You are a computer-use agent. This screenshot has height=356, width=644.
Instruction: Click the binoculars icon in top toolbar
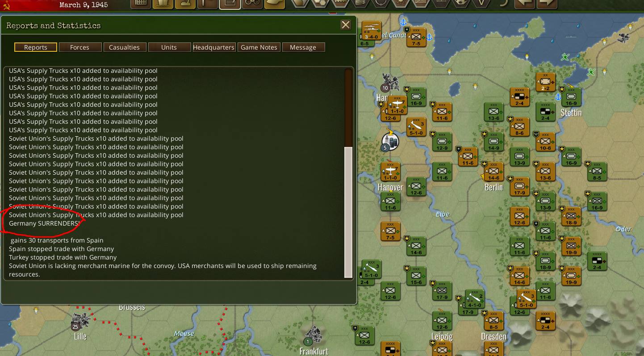click(x=252, y=4)
